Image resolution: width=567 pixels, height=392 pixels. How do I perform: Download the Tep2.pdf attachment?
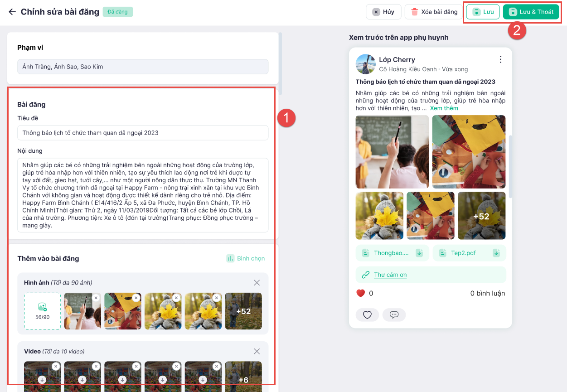coord(496,253)
